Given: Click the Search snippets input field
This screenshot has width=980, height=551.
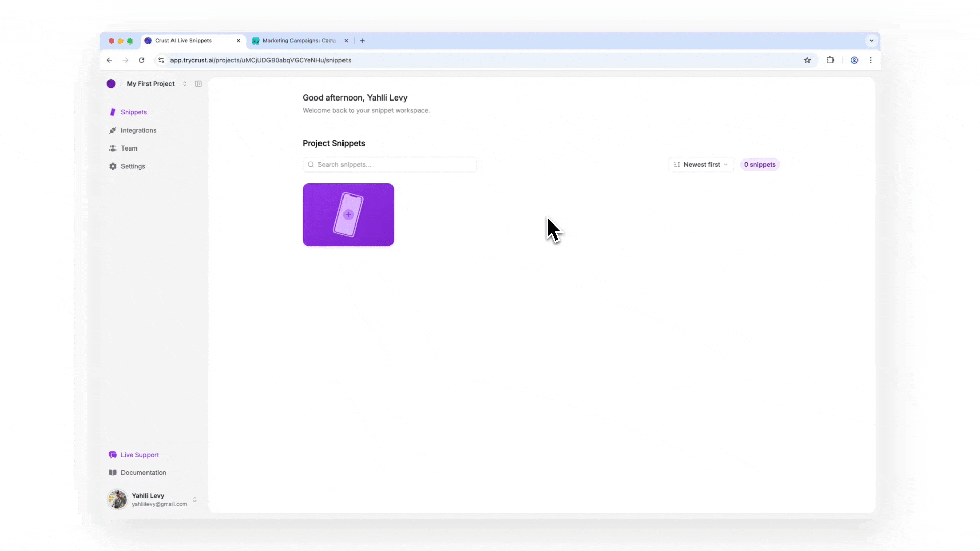Looking at the screenshot, I should (x=389, y=164).
